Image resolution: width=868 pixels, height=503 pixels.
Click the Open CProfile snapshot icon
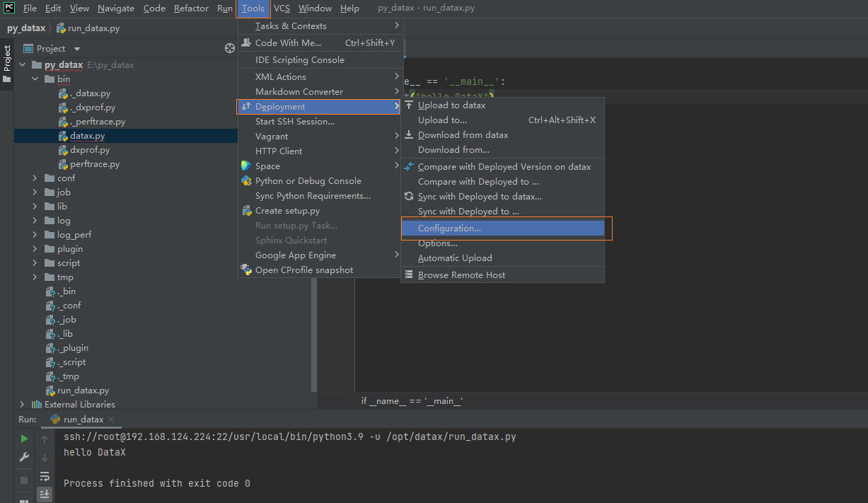coord(246,270)
